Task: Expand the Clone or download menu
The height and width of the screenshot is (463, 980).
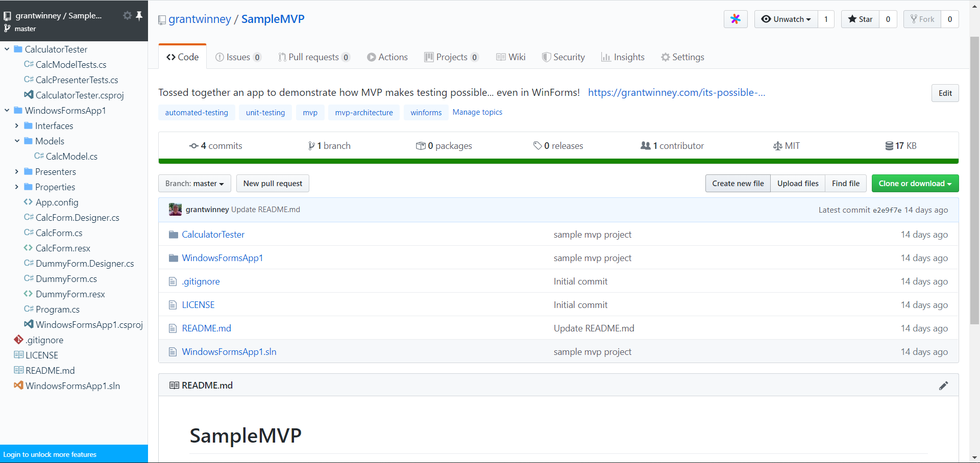Action: [x=915, y=184]
